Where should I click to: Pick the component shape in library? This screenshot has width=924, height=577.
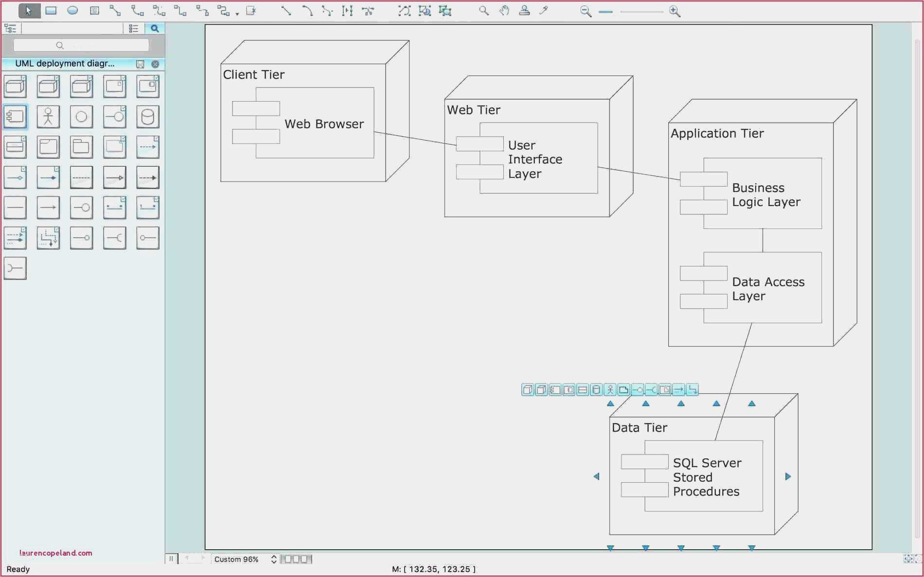pos(15,117)
